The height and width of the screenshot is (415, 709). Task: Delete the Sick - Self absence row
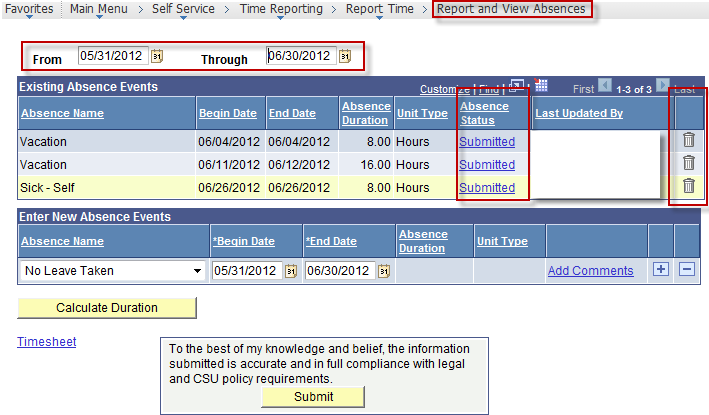tap(689, 186)
